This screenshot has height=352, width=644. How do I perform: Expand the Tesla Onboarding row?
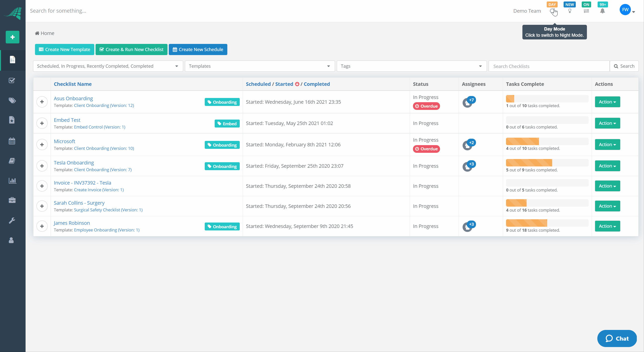(42, 166)
